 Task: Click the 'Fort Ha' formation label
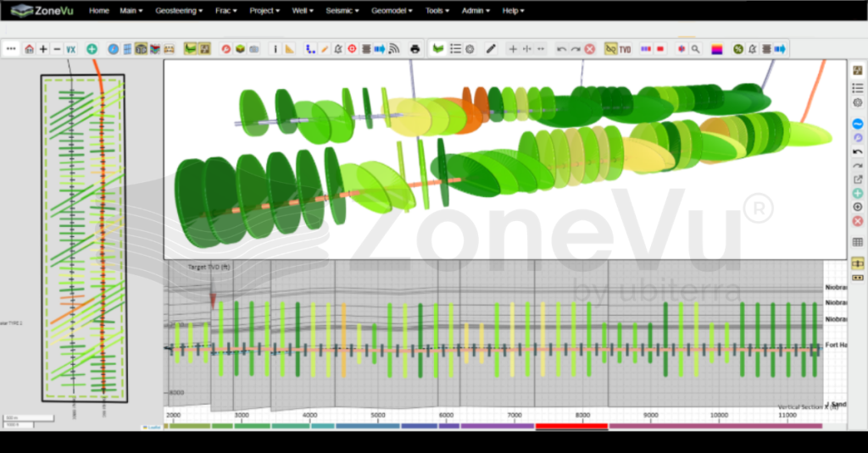point(835,345)
